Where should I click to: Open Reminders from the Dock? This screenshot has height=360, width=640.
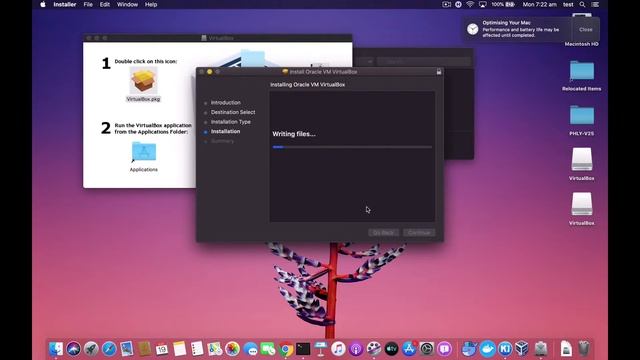[x=197, y=349]
